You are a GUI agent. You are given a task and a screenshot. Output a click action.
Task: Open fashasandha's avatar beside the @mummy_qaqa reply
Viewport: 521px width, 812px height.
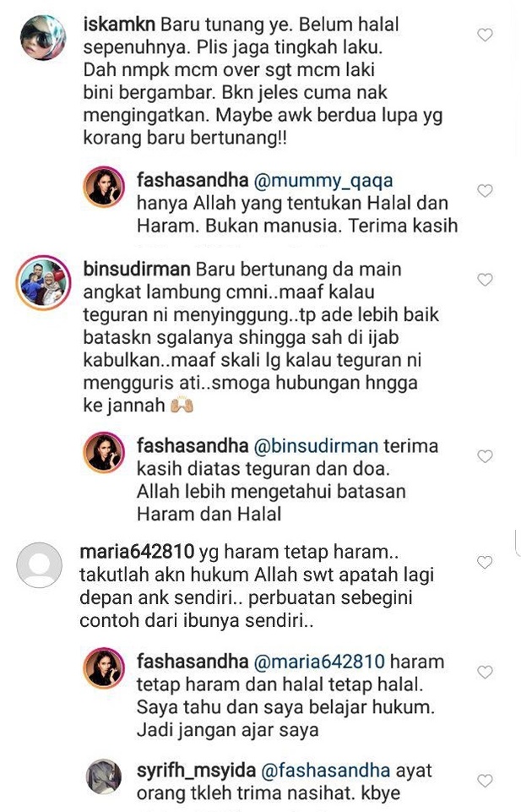click(104, 187)
